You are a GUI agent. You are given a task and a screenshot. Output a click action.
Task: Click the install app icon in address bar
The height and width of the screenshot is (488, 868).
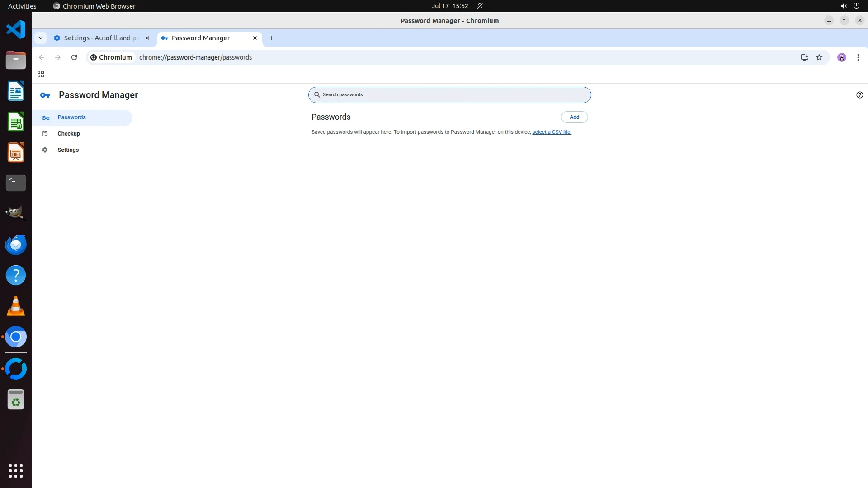(x=804, y=57)
